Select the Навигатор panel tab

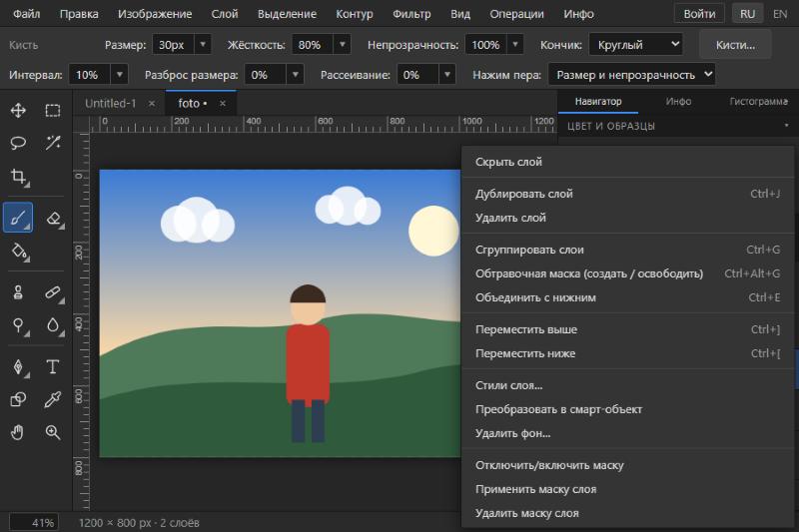(x=598, y=101)
